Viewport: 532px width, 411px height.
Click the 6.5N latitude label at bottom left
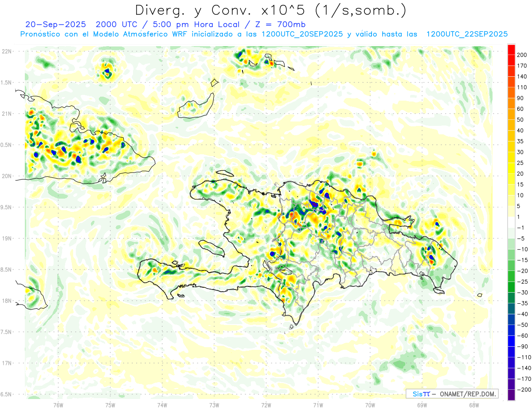(x=6, y=394)
